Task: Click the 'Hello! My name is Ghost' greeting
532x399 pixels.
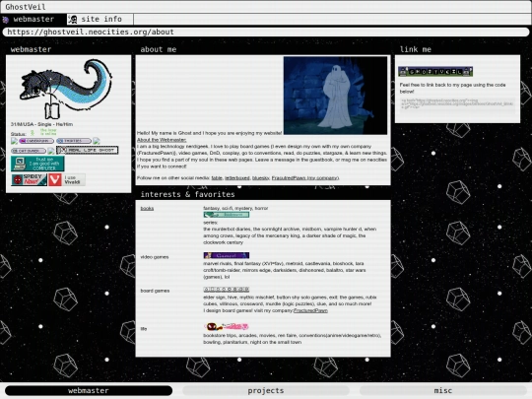Action: tap(209, 133)
